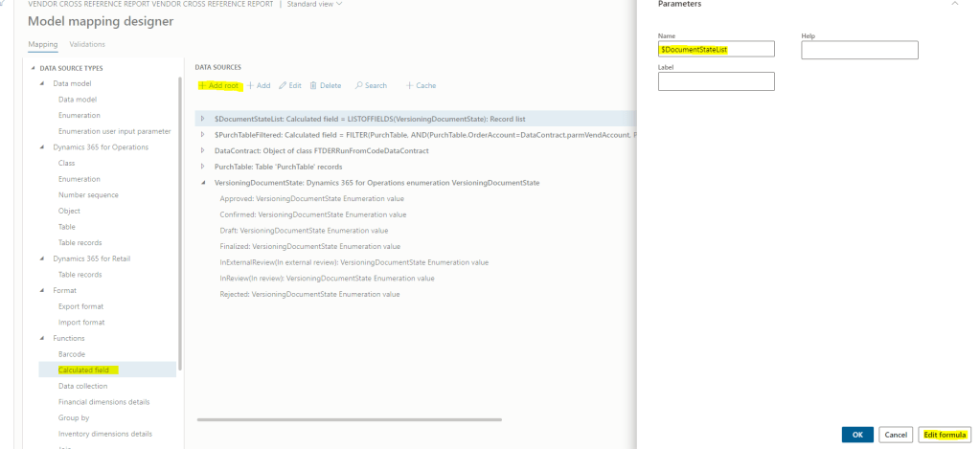
Task: Select the Mapping tab
Action: pos(42,44)
